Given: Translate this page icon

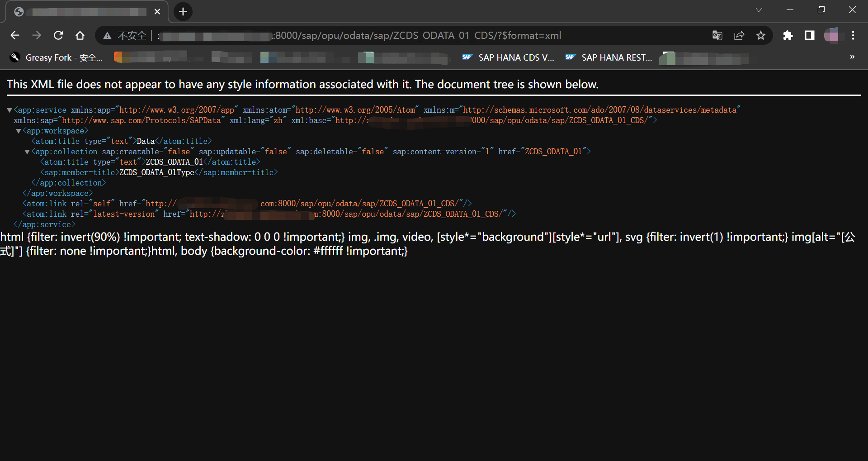Looking at the screenshot, I should [x=717, y=35].
